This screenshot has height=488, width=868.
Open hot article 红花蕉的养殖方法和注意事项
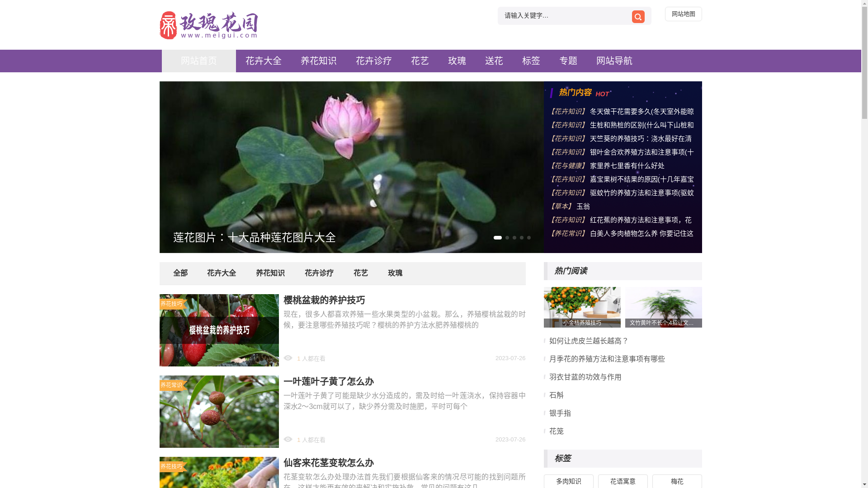(x=641, y=220)
